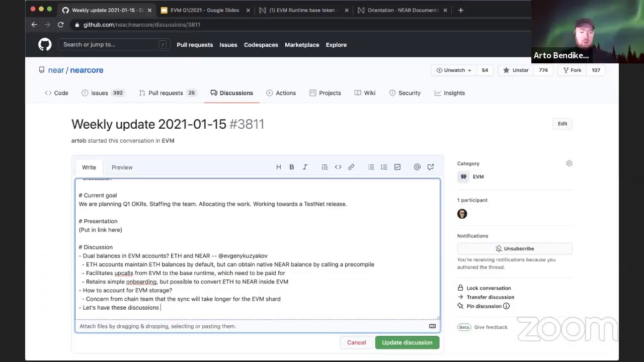This screenshot has height=362, width=644.
Task: Open Codespaces from header
Action: coord(261,45)
